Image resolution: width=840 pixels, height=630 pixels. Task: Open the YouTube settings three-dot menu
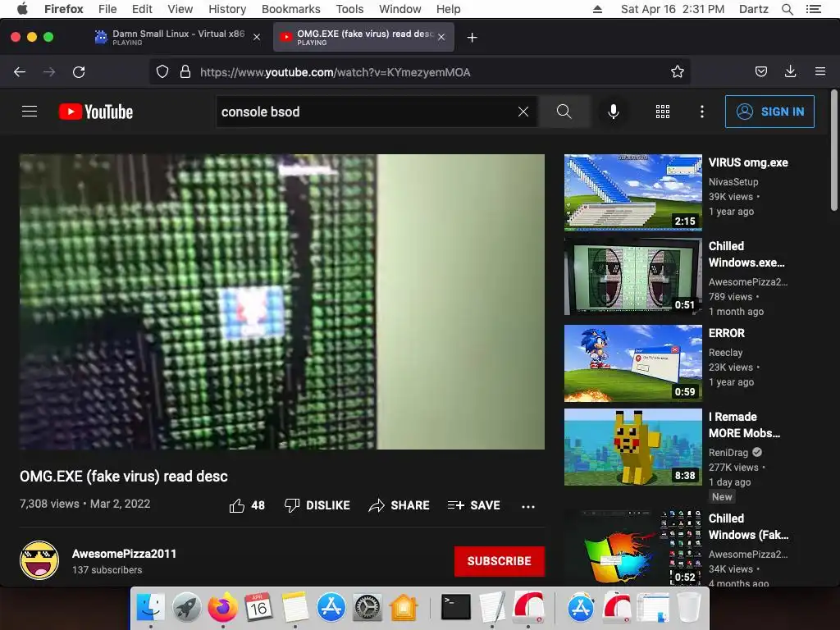[x=702, y=112]
